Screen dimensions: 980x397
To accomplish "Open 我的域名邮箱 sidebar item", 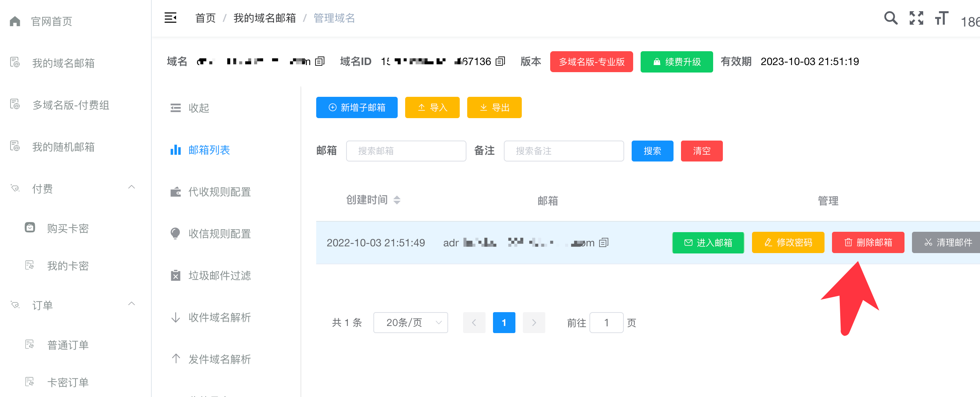I will click(x=63, y=63).
